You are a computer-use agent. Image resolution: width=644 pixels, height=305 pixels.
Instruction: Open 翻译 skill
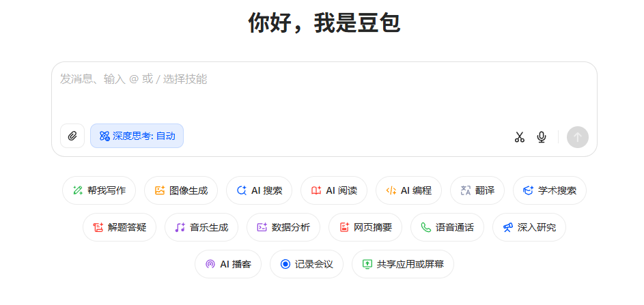pos(477,190)
